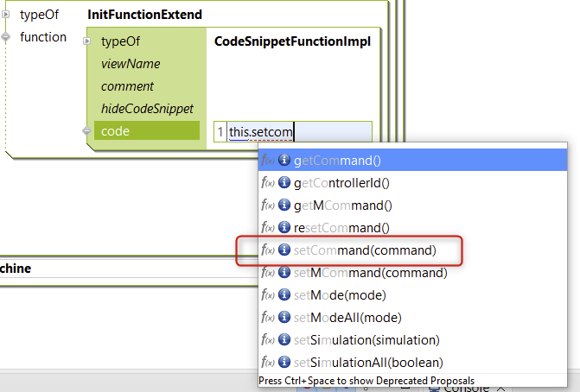Click the info icon beside setSimulationAll(boolean)
580x392 pixels.
pyautogui.click(x=284, y=363)
